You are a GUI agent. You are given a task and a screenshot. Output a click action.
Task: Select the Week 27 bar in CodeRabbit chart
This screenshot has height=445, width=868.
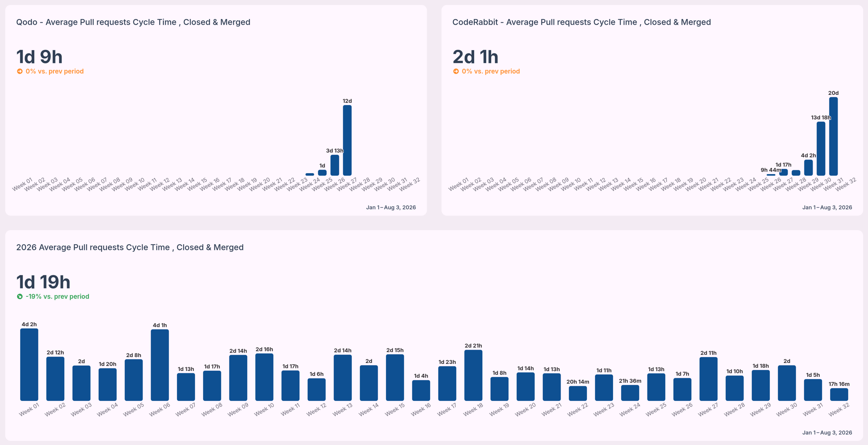[x=784, y=172]
